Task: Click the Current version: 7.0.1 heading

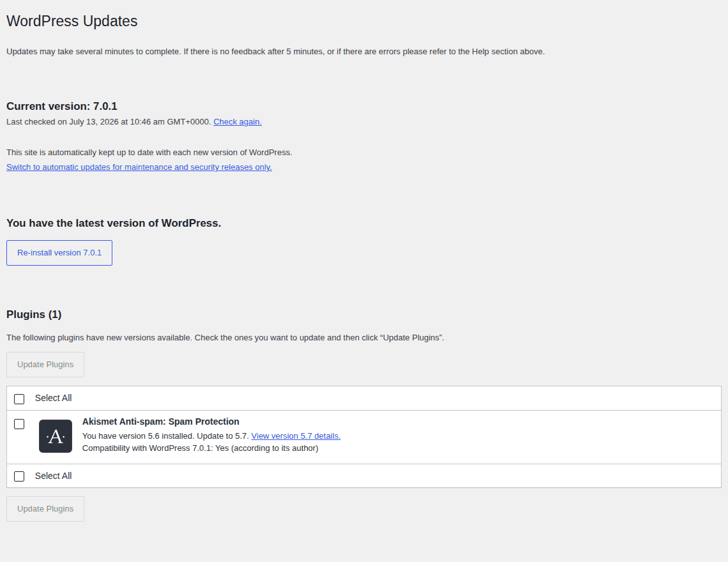Action: (62, 107)
